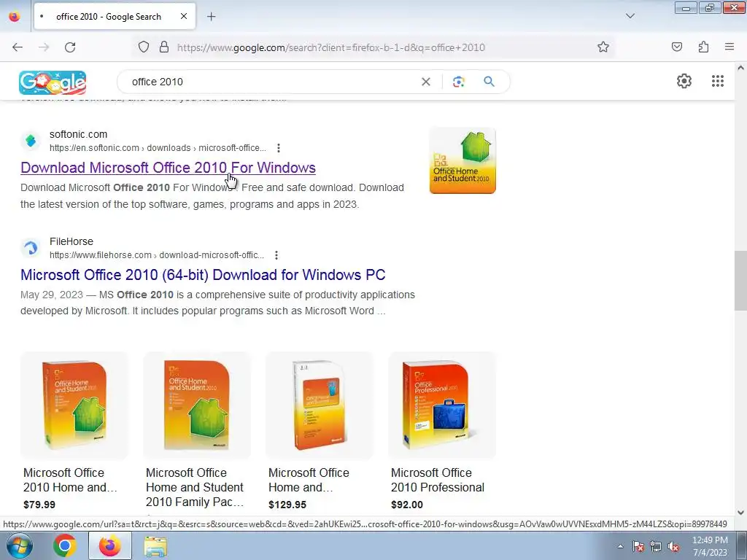Expand the list all tabs chevron

pos(630,16)
